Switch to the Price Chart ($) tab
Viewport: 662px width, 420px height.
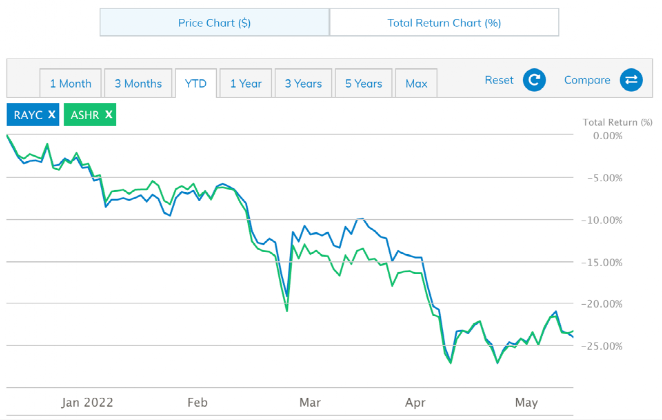(214, 22)
